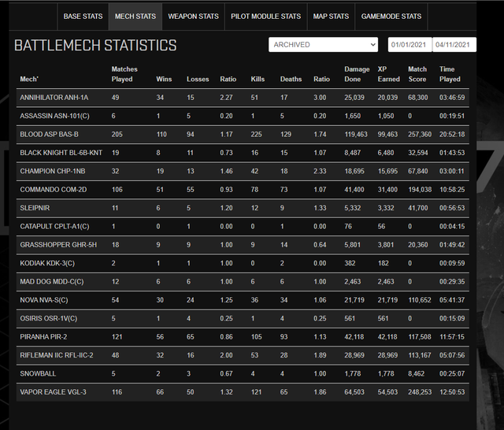Go to Weapon Stats tab
Screen dimensions: 504x430
193,17
